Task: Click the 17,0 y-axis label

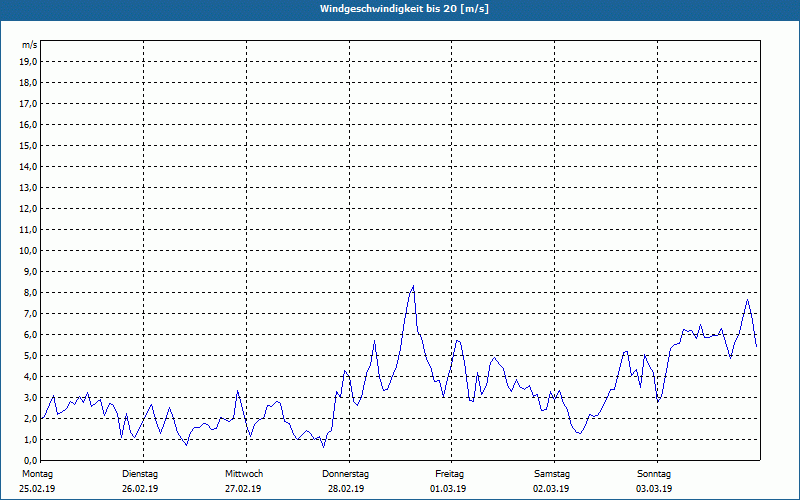Action: [28, 104]
